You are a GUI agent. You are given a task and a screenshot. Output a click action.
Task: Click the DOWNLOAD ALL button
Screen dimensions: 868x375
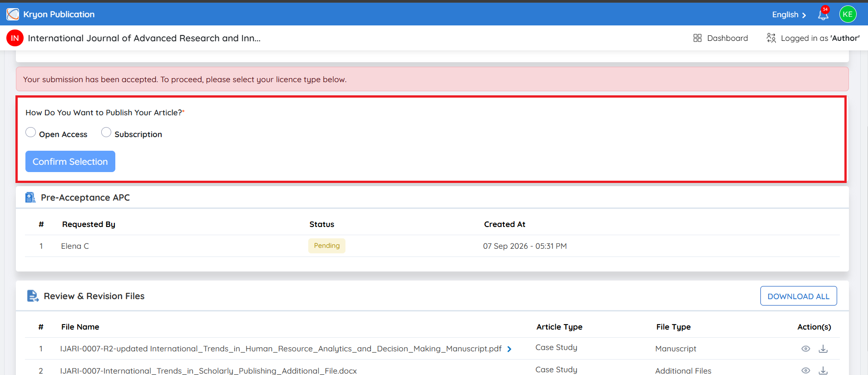click(x=799, y=296)
